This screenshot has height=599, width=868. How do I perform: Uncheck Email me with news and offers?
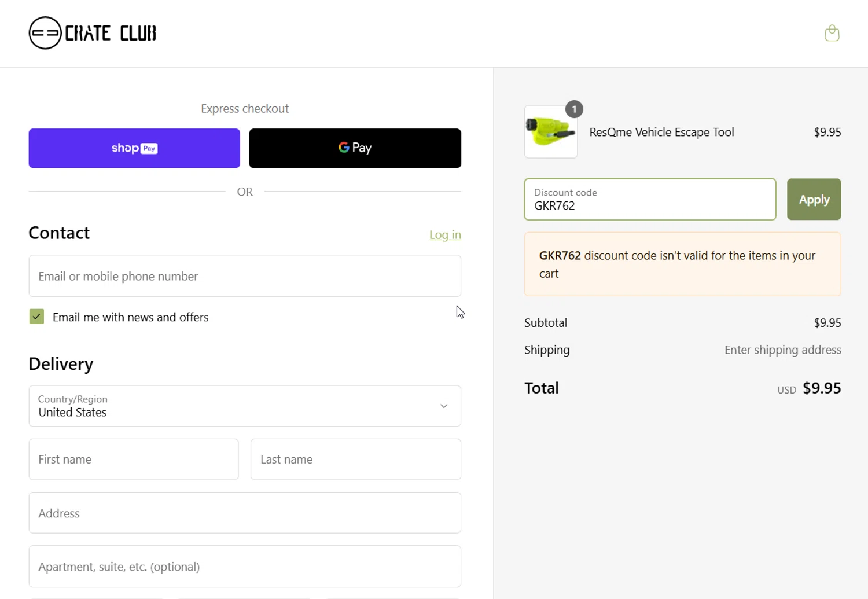36,317
